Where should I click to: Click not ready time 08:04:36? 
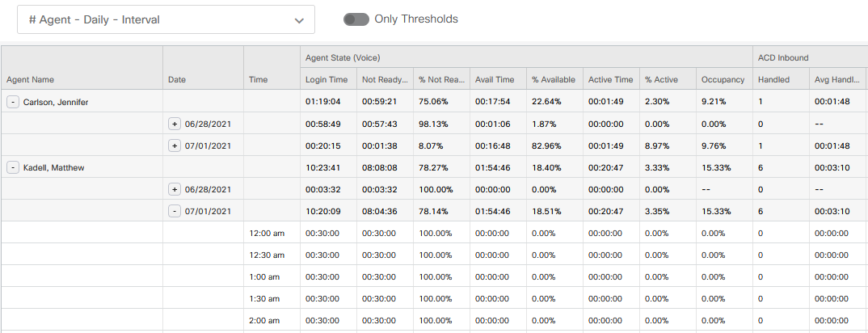[379, 211]
